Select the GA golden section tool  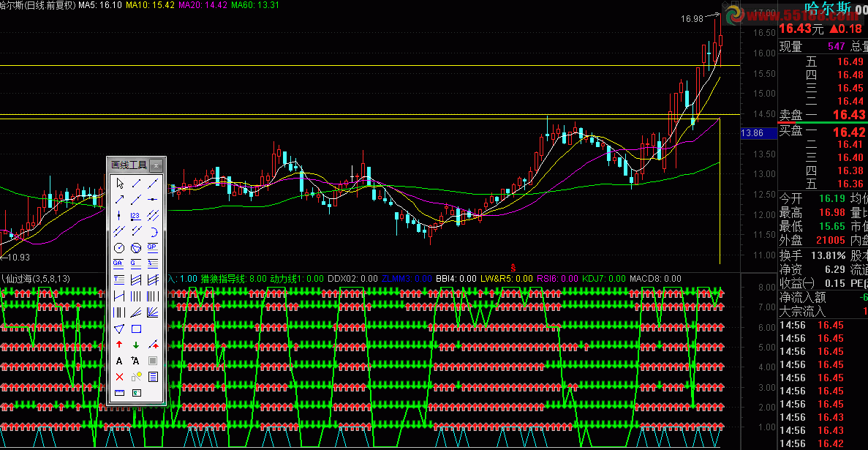[x=119, y=263]
